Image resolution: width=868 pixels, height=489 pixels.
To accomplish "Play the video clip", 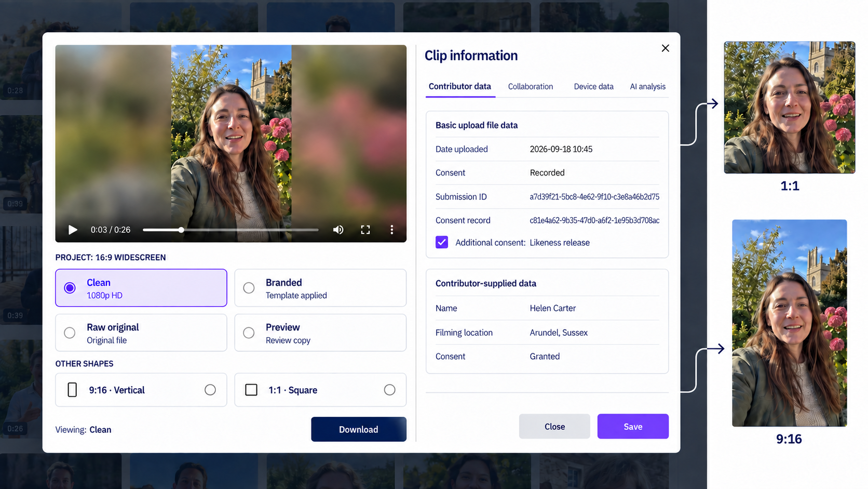I will pyautogui.click(x=73, y=230).
